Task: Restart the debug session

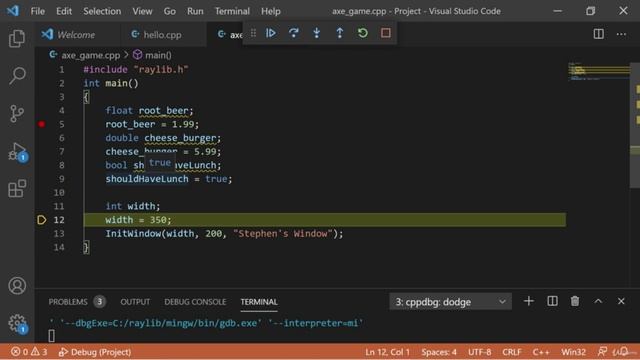Action: [x=362, y=33]
